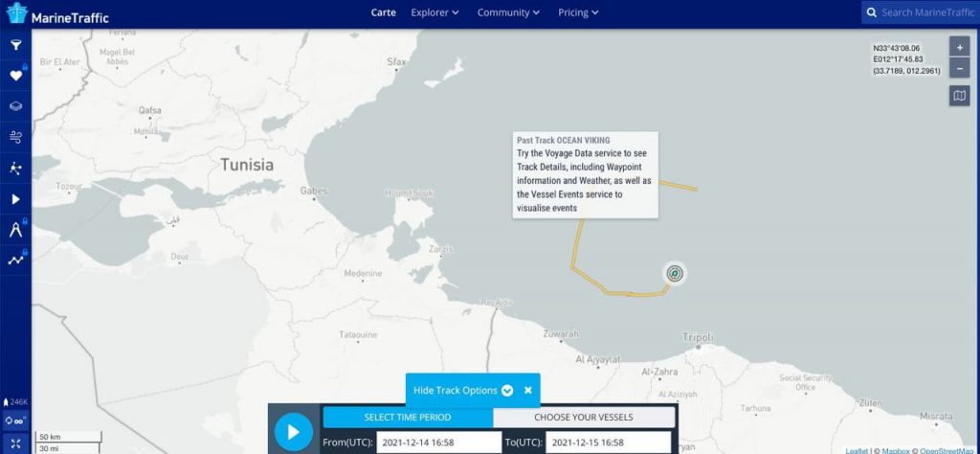The width and height of the screenshot is (980, 454).
Task: Click the MarineTraffic ship logo
Action: (x=17, y=12)
